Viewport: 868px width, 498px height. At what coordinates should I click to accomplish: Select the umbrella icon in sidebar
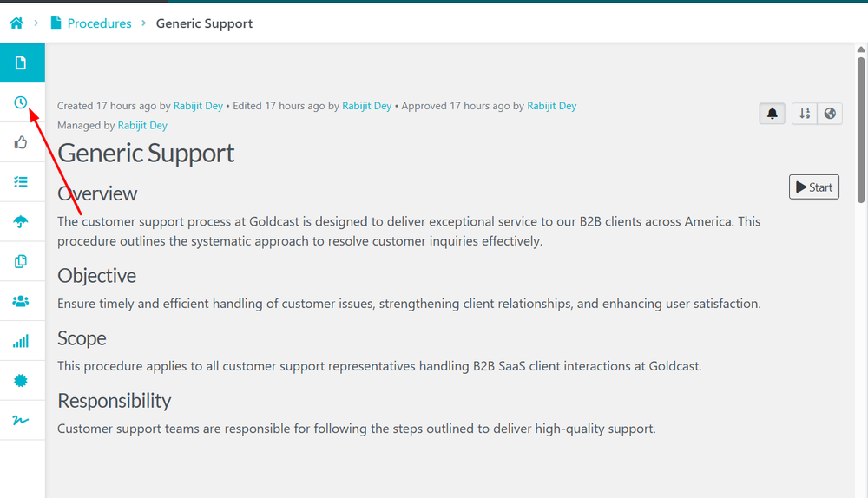pos(21,222)
